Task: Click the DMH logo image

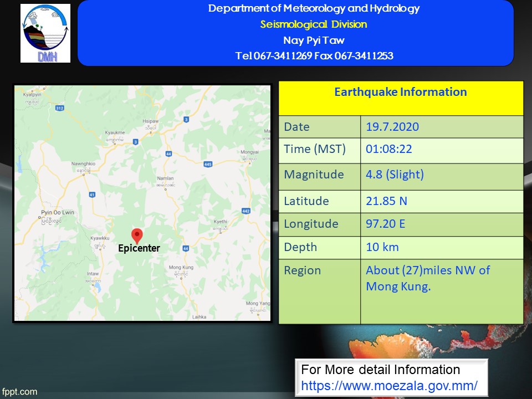Action: pos(45,33)
